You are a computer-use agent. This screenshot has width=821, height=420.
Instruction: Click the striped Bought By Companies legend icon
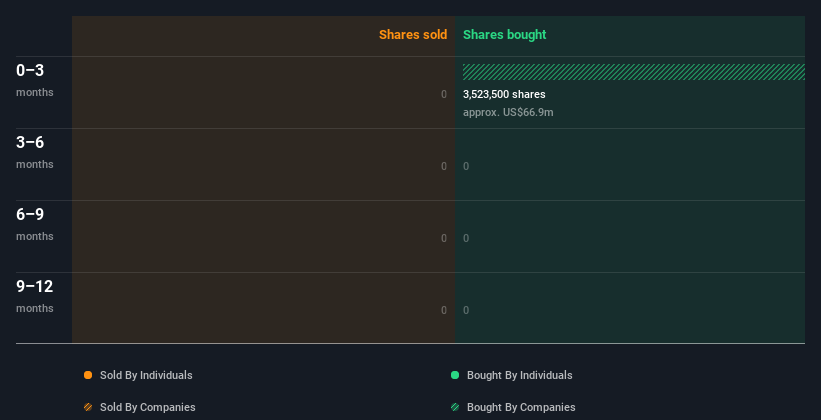(455, 407)
